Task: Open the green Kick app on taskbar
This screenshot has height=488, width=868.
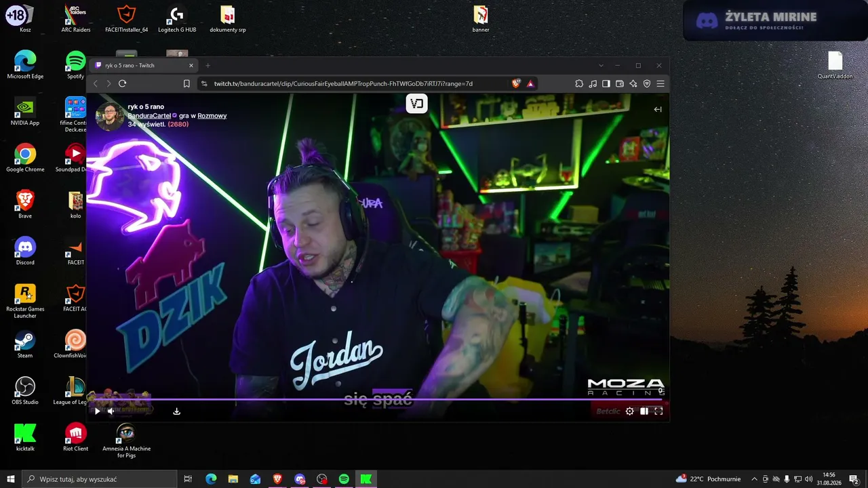Action: (x=366, y=479)
